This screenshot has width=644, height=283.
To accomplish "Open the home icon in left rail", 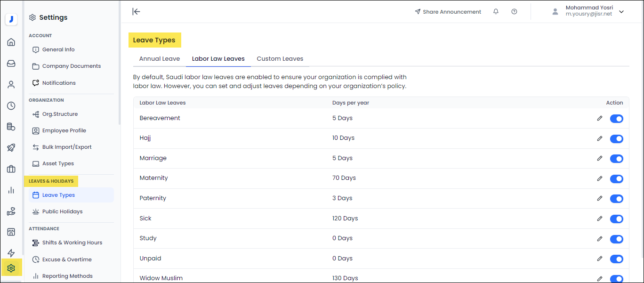I will pos(11,42).
